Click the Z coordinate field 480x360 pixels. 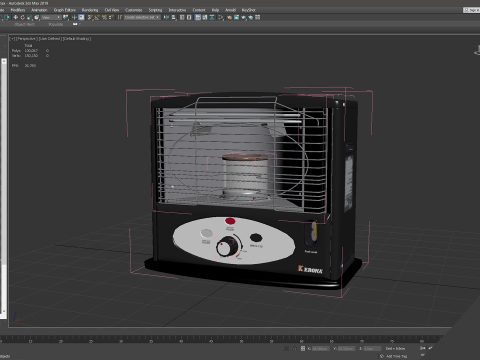point(372,349)
